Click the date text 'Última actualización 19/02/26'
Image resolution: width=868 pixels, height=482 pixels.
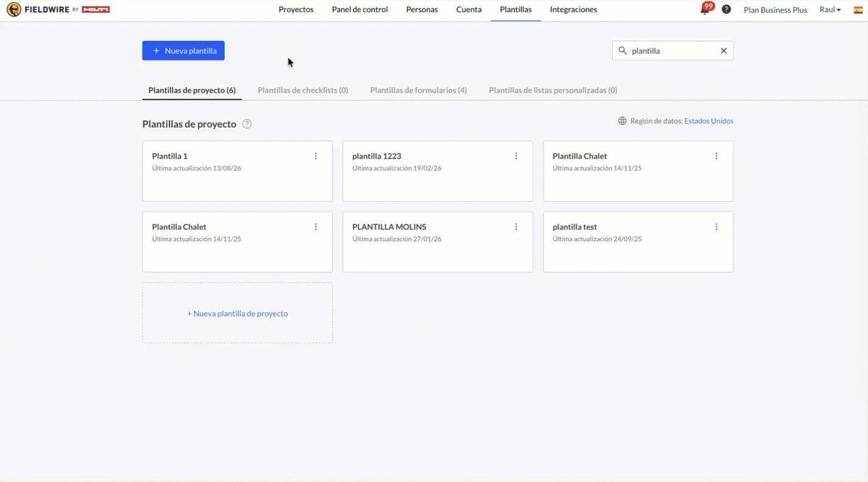coord(397,168)
